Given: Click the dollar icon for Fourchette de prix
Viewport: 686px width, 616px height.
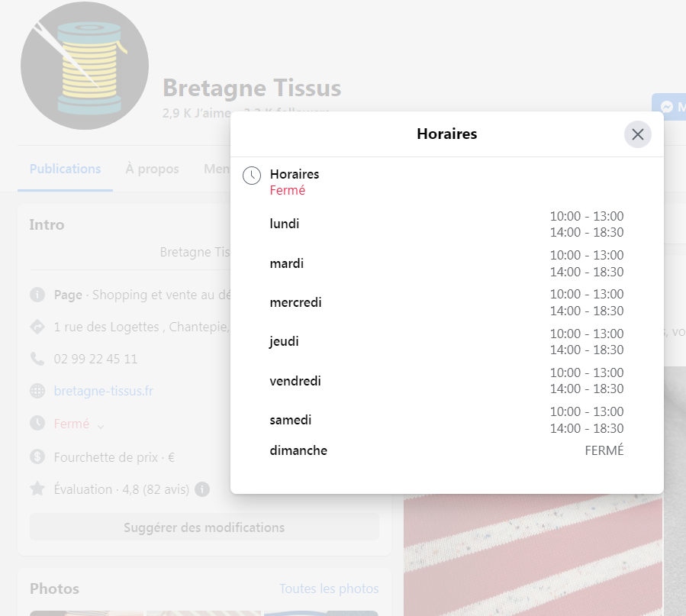Looking at the screenshot, I should click(37, 456).
